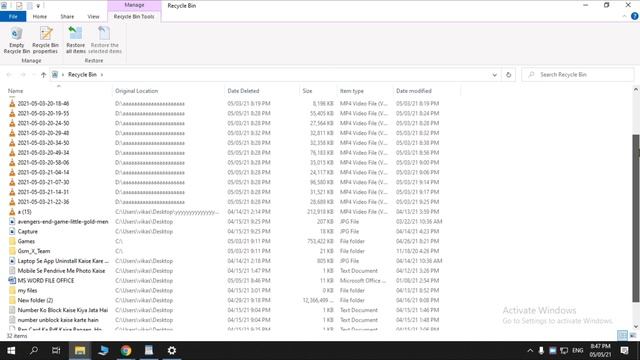Select the Capture JPG file
Image resolution: width=640 pixels, height=360 pixels.
[x=27, y=231]
